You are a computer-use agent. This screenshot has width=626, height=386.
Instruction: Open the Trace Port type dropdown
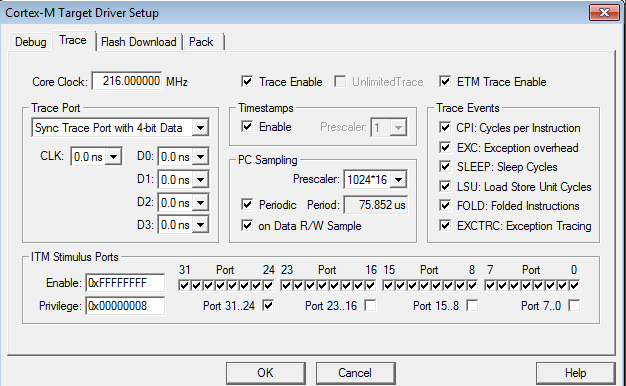point(200,128)
